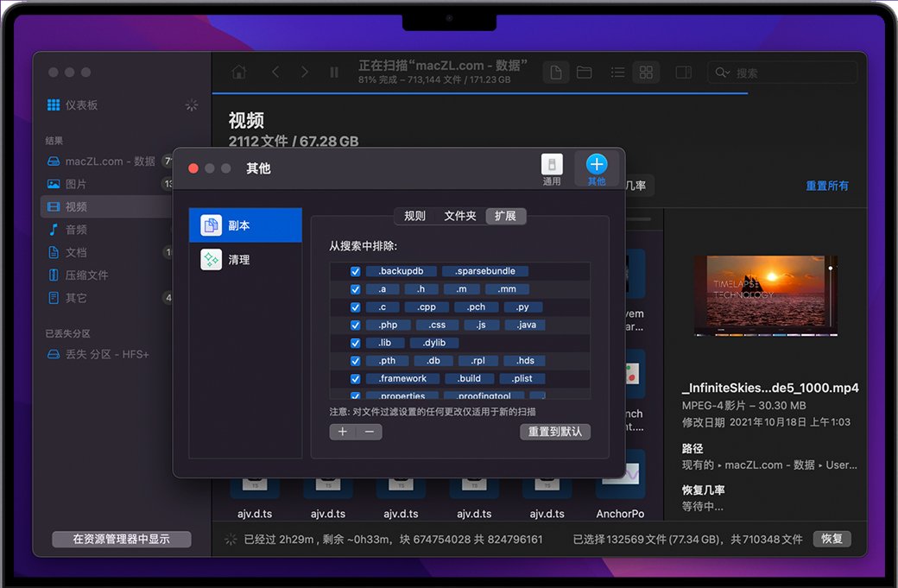This screenshot has height=588, width=898.
Task: Go forward with the right arrow
Action: click(305, 73)
